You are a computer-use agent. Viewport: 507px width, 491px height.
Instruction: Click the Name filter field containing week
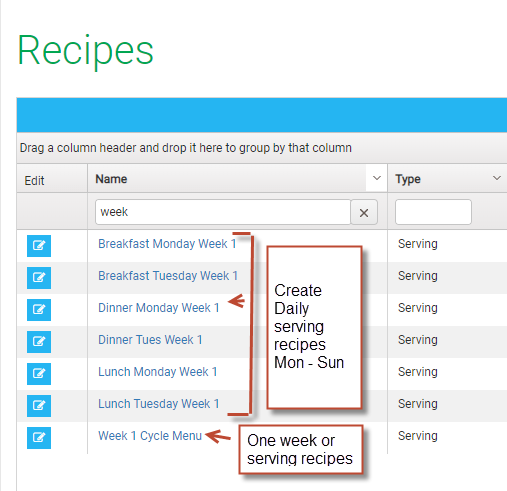coord(223,212)
